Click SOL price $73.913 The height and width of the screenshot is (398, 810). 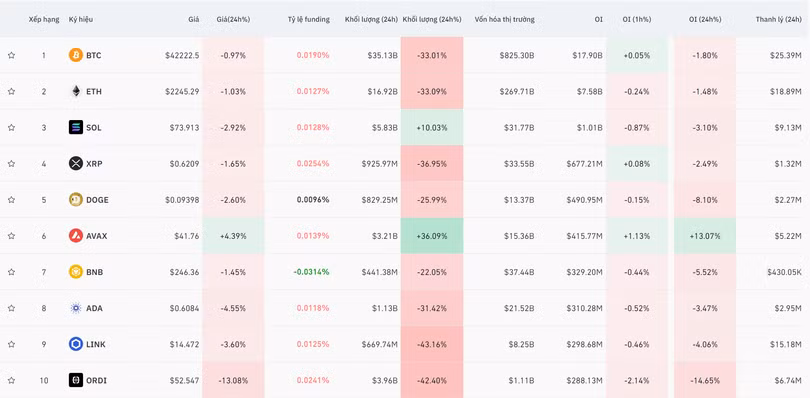184,128
